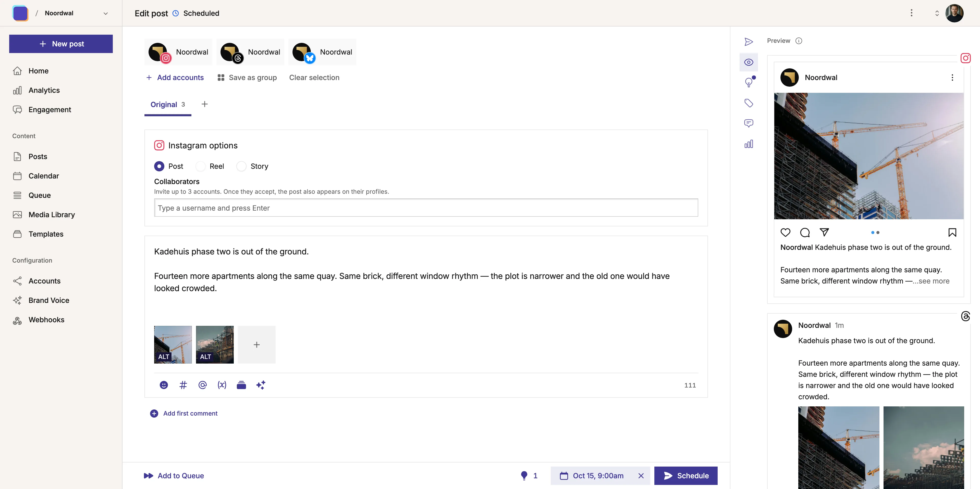
Task: Deselect the Noordwal Instagram account
Action: pos(178,52)
